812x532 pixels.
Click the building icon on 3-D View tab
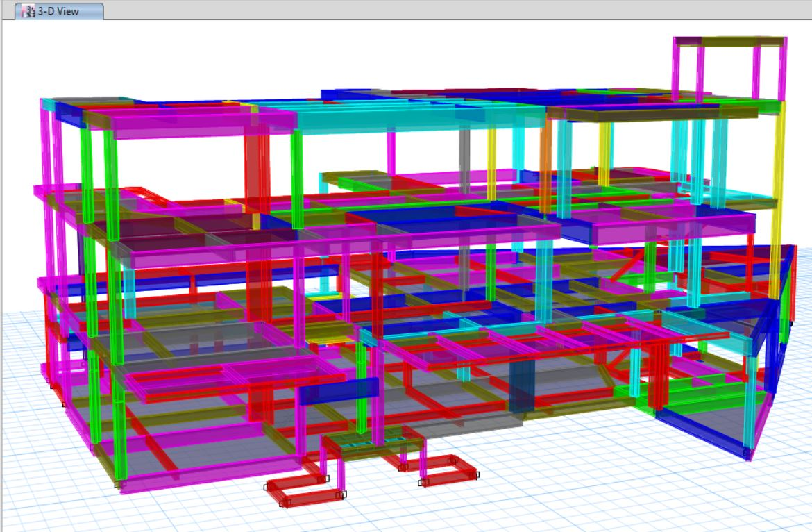point(28,11)
